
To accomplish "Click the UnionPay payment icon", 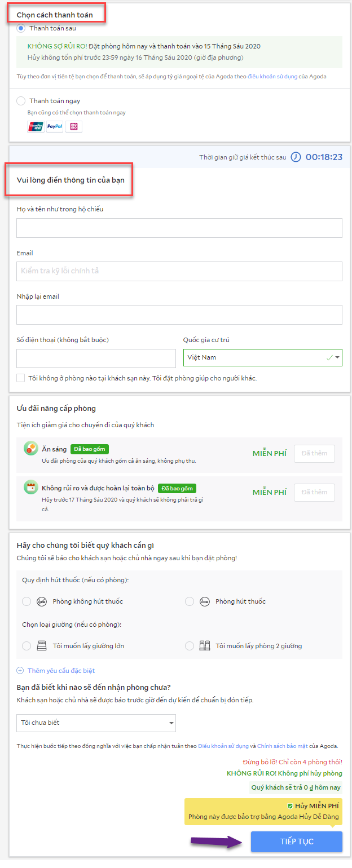I will [x=36, y=127].
